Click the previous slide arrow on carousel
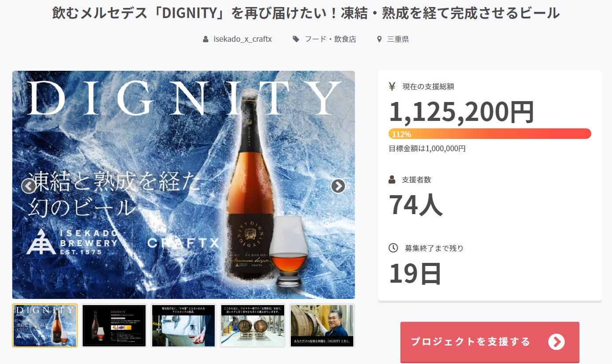This screenshot has height=364, width=612. click(29, 186)
